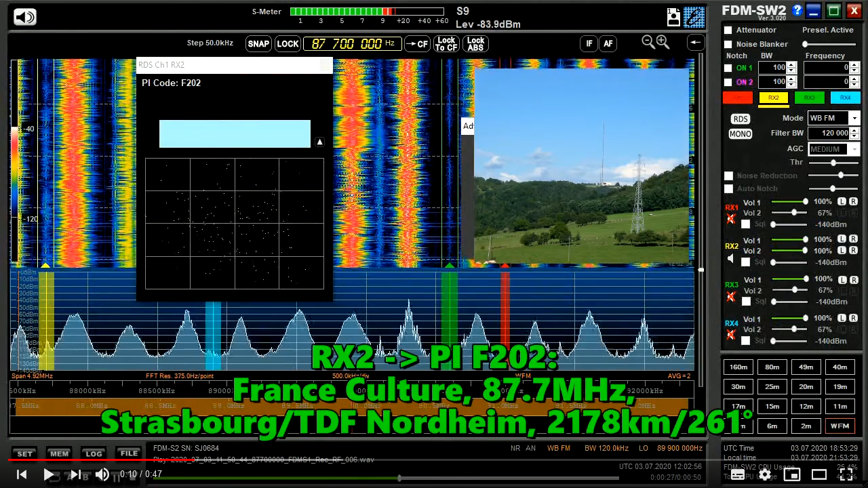
Task: Click the Lock To CF button
Action: coord(446,43)
